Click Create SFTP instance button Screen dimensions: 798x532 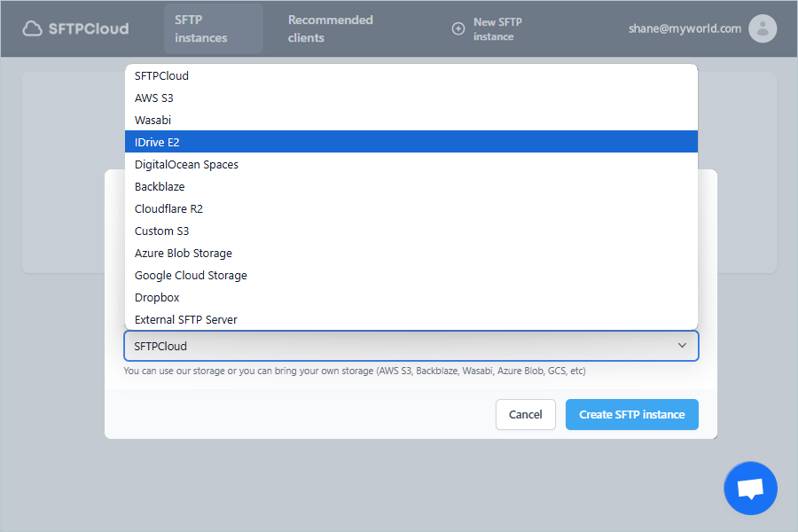point(631,414)
